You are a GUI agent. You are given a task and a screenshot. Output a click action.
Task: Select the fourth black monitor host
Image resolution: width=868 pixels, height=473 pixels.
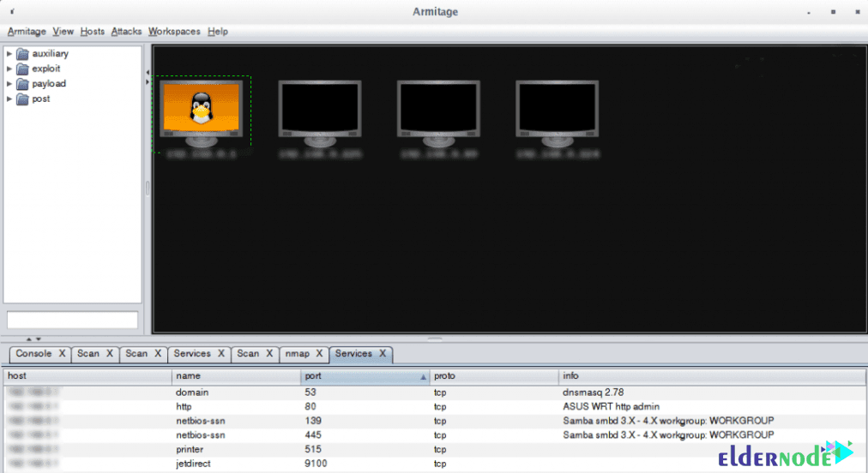(x=556, y=109)
